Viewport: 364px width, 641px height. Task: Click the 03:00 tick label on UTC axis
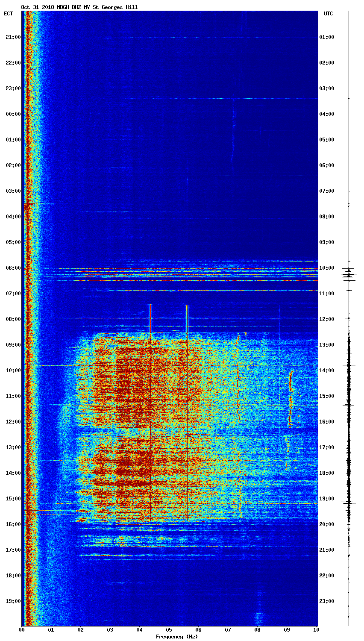click(x=327, y=88)
